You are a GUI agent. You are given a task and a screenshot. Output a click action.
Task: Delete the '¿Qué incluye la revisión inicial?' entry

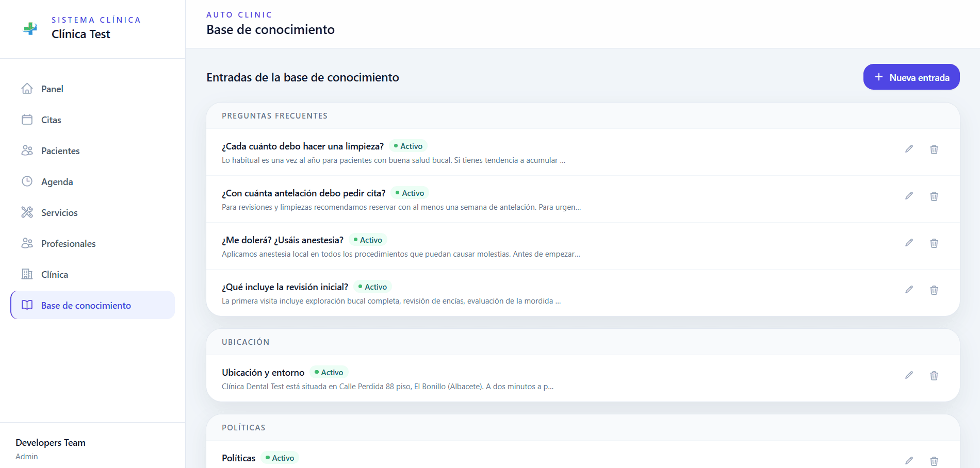tap(934, 290)
